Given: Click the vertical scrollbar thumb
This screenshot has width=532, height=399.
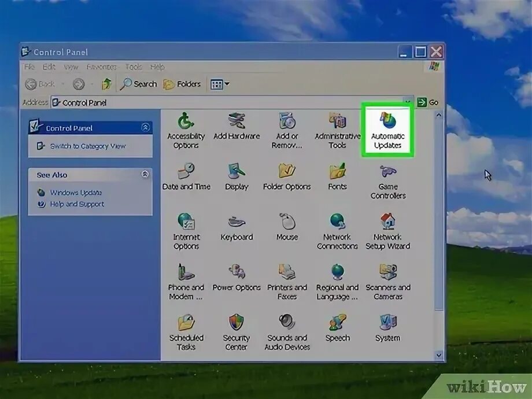Looking at the screenshot, I should coord(439,215).
